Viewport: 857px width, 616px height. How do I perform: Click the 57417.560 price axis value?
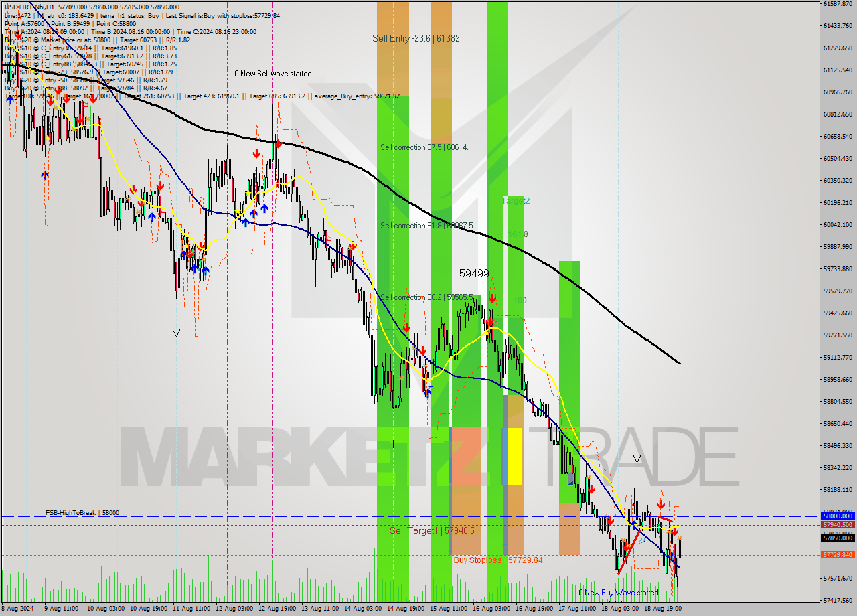coord(838,600)
